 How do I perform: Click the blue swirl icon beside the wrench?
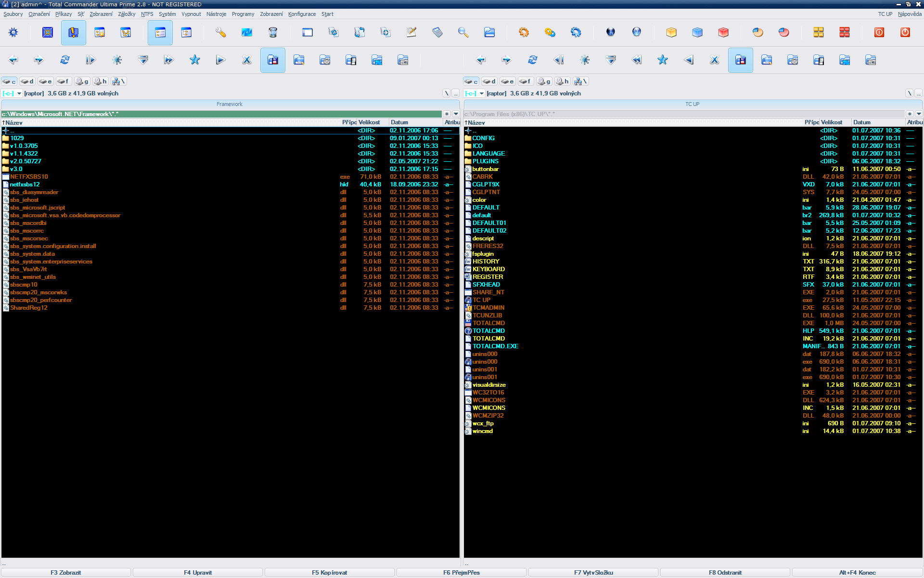247,32
